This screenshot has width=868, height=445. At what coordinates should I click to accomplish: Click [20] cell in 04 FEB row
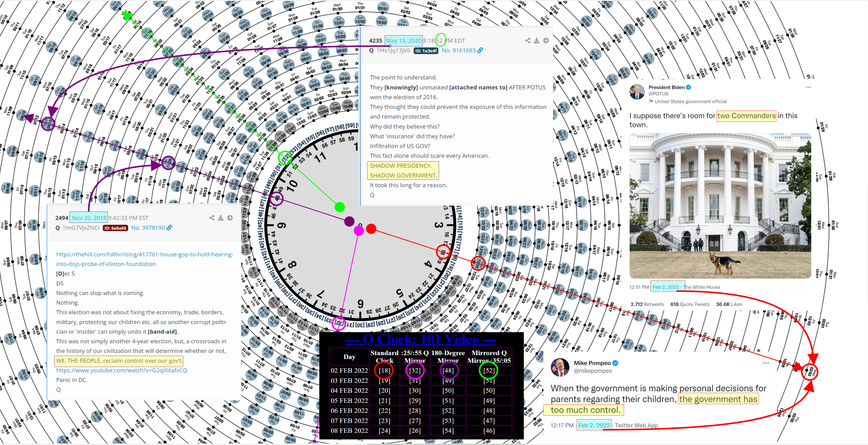pyautogui.click(x=384, y=391)
